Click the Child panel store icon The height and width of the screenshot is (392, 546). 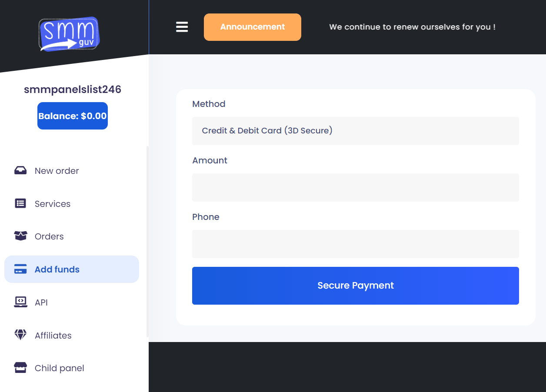(20, 368)
